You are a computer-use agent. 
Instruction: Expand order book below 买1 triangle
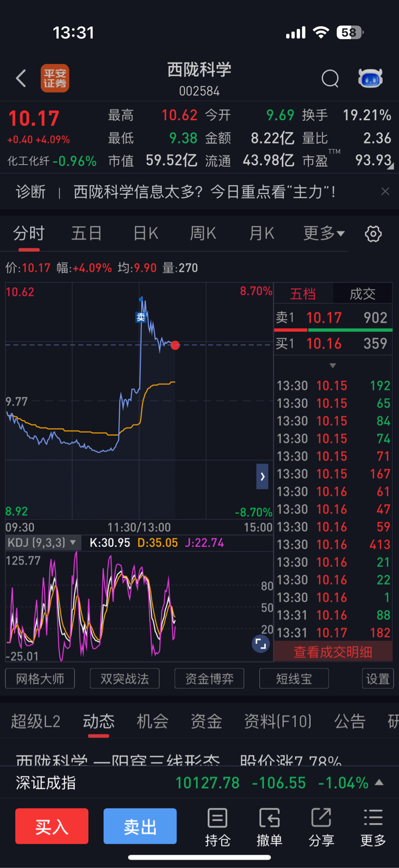coord(332,366)
